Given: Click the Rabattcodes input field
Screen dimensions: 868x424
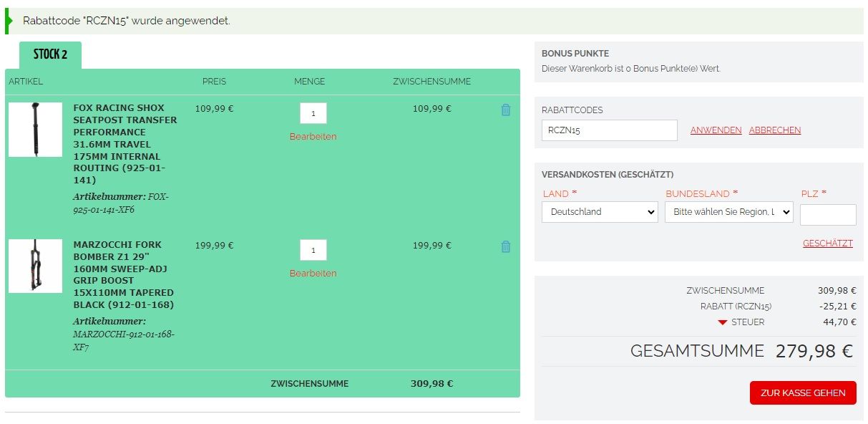Looking at the screenshot, I should 609,130.
